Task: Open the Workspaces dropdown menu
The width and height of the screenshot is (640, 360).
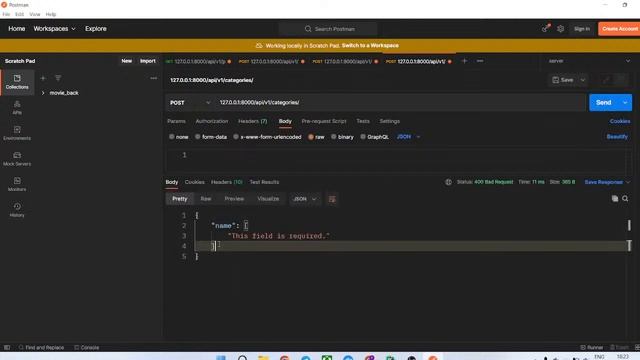Action: [54, 29]
